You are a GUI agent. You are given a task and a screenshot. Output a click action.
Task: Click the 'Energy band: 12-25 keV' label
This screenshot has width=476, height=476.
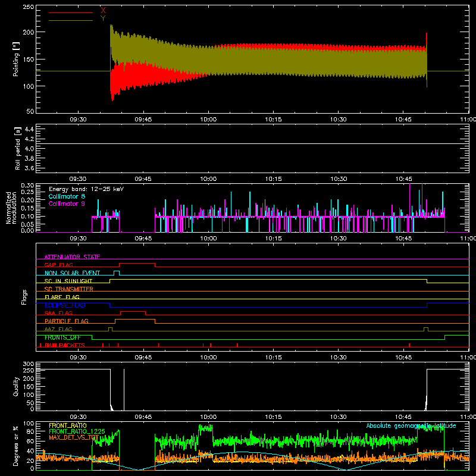(x=86, y=189)
